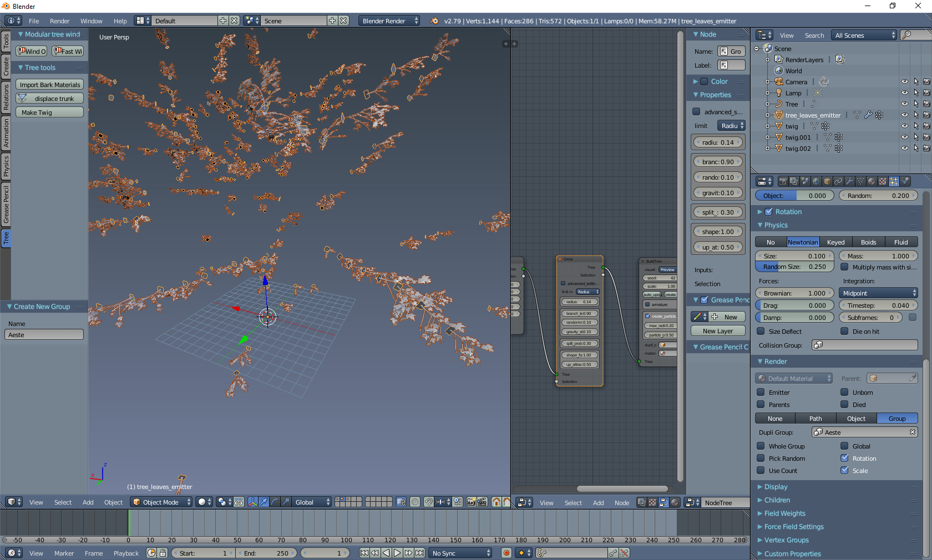Image resolution: width=932 pixels, height=560 pixels.
Task: Expand the Field Weights panel
Action: pos(784,513)
